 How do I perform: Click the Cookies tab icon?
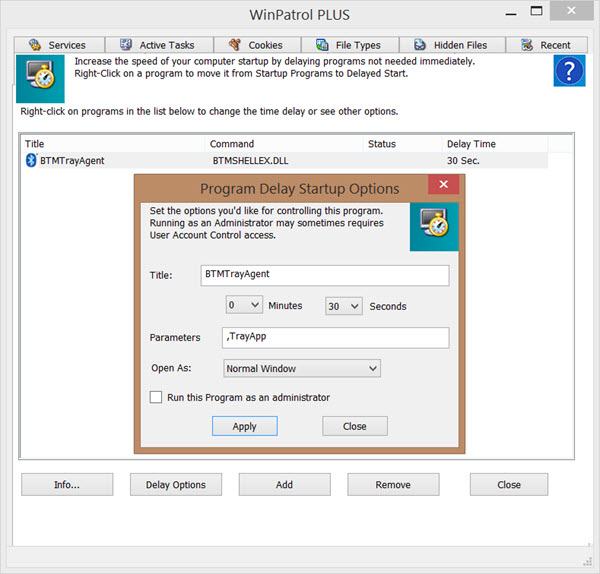point(235,45)
